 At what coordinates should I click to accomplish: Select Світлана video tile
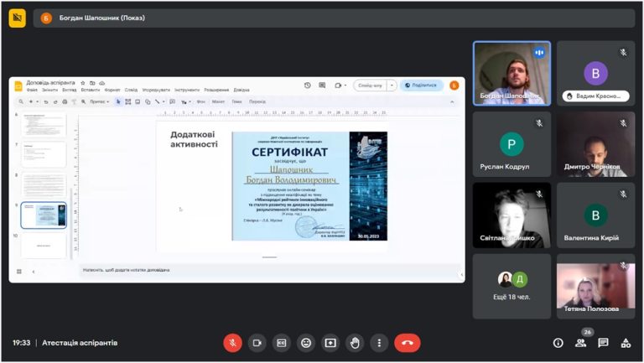coord(512,215)
